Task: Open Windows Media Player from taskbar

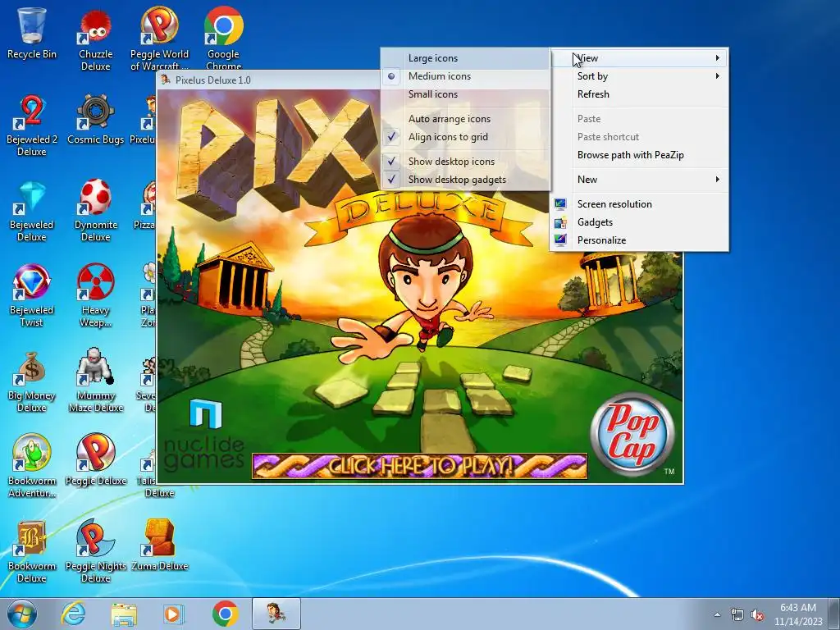Action: pos(173,614)
